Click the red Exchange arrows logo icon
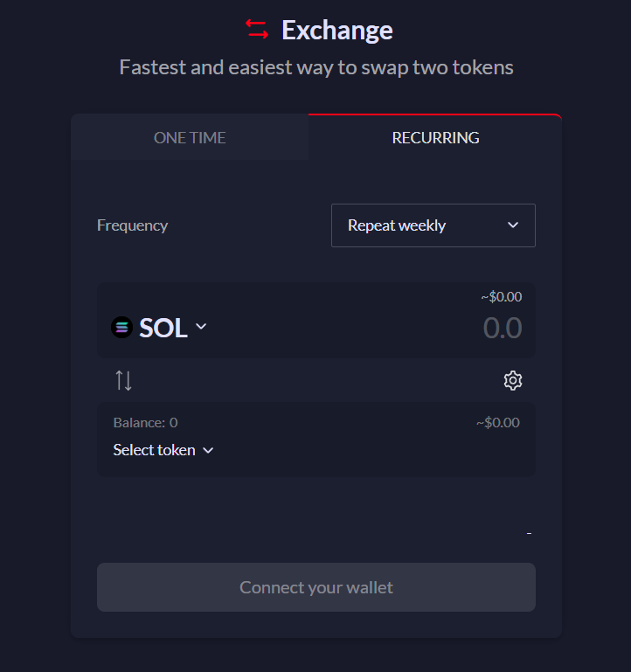Screen dimensions: 631x672 [x=257, y=30]
